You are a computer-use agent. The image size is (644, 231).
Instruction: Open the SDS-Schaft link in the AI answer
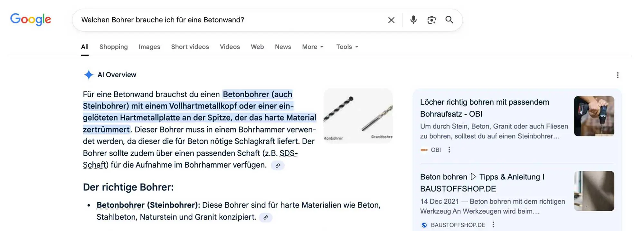click(289, 153)
